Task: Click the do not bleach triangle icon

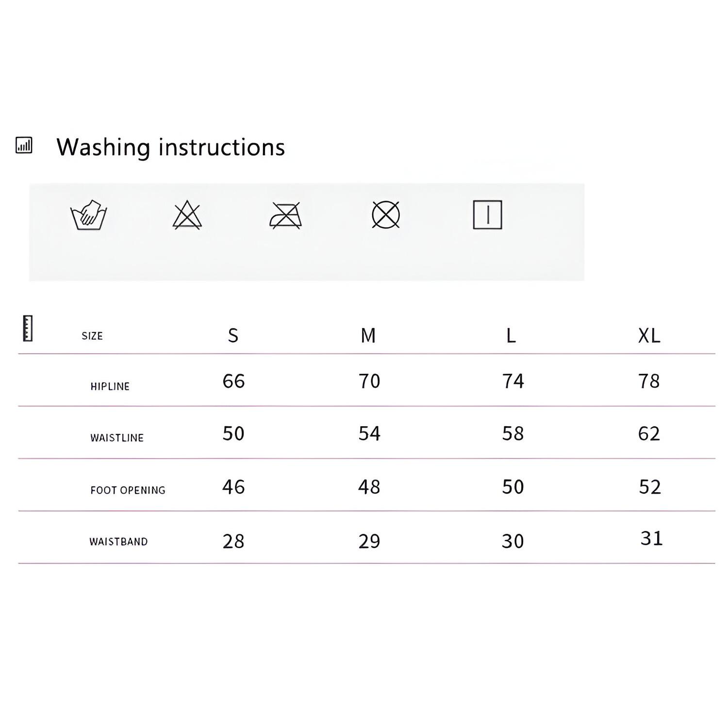Action: [187, 215]
